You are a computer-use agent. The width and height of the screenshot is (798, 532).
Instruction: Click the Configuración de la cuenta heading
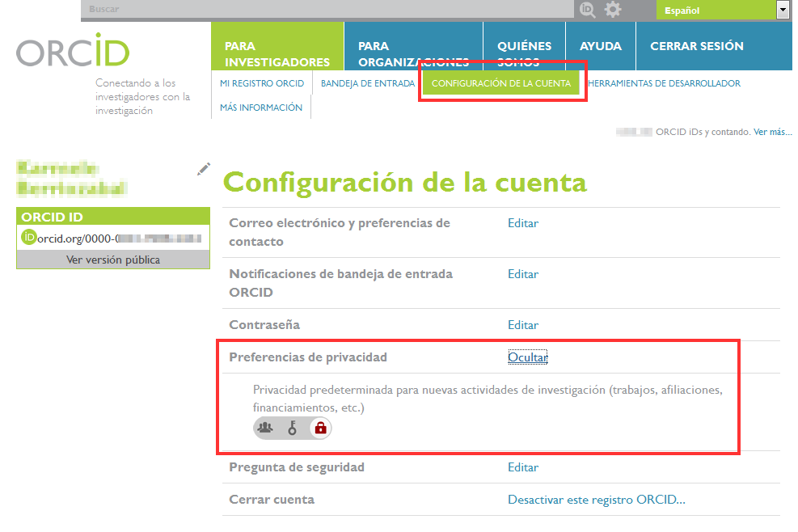point(405,183)
